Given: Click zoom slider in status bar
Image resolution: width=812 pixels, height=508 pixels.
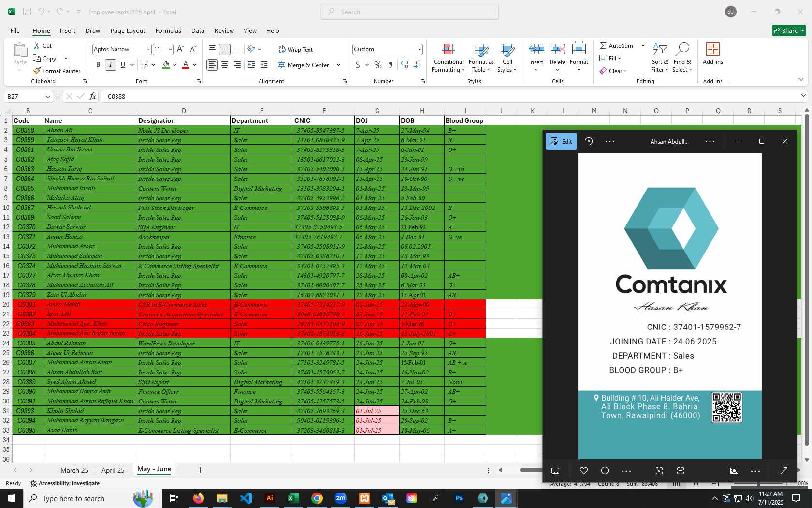Looking at the screenshot, I should [x=759, y=484].
